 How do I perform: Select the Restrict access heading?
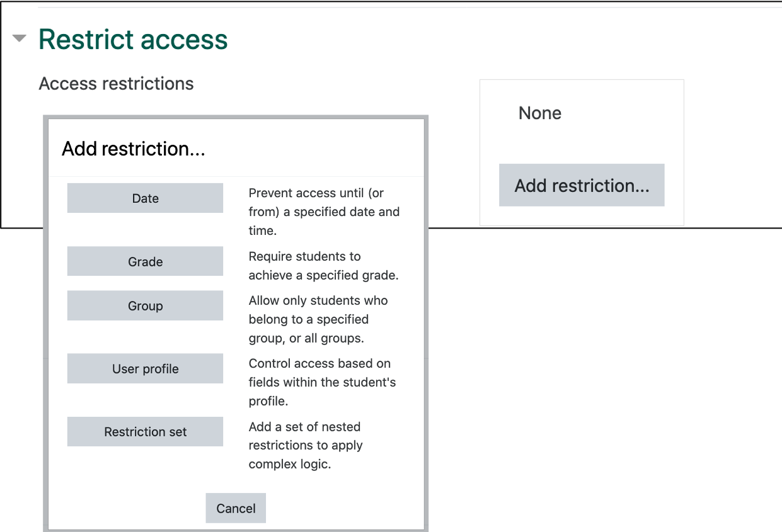132,39
